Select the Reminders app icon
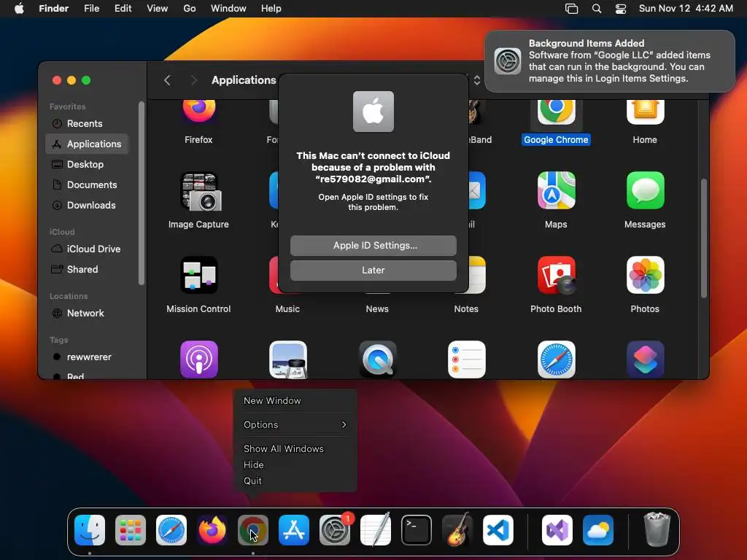The image size is (747, 560). tap(466, 359)
